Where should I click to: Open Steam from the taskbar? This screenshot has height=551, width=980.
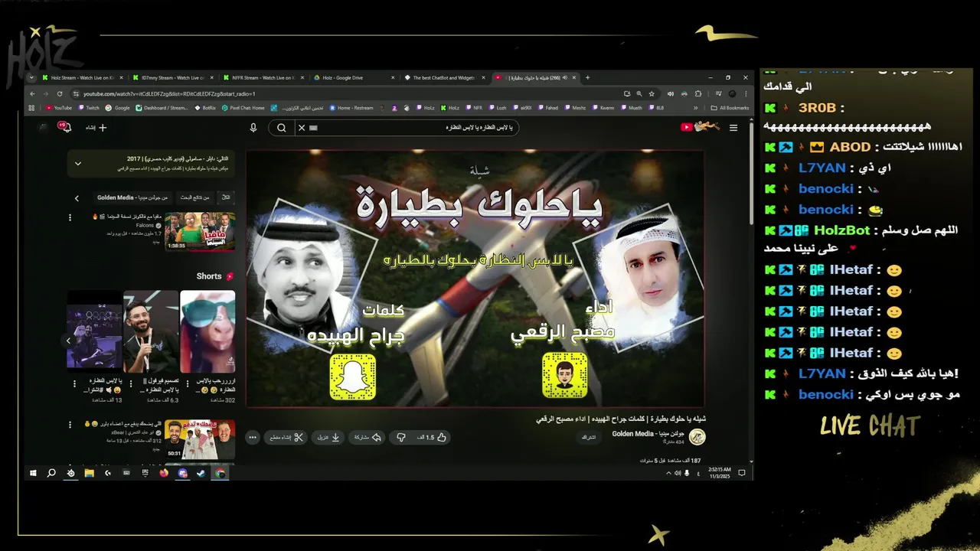(201, 474)
